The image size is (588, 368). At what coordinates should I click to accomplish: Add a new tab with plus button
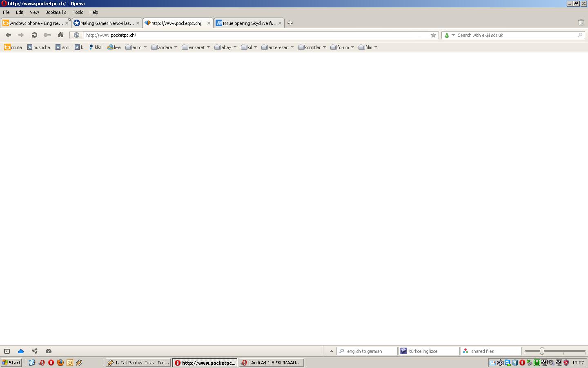click(290, 23)
